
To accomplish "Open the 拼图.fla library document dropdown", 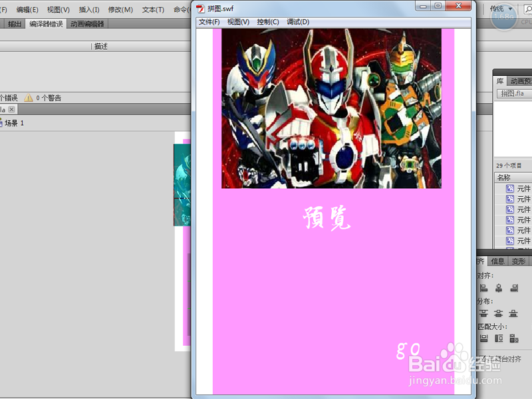I will click(514, 93).
